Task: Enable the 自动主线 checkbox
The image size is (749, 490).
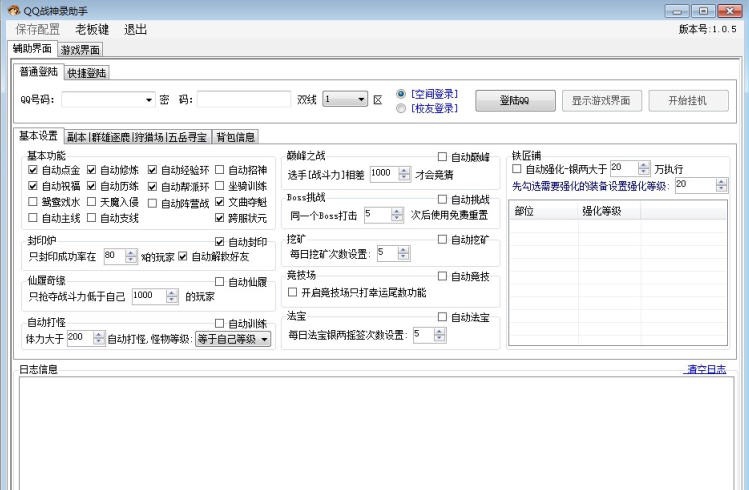Action: pyautogui.click(x=33, y=218)
